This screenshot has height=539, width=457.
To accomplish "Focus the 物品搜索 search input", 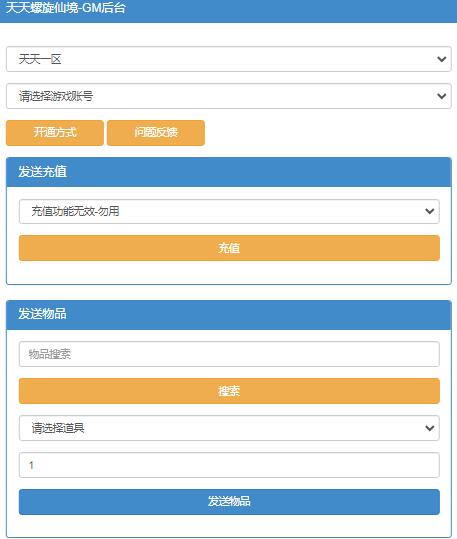I will pyautogui.click(x=229, y=354).
